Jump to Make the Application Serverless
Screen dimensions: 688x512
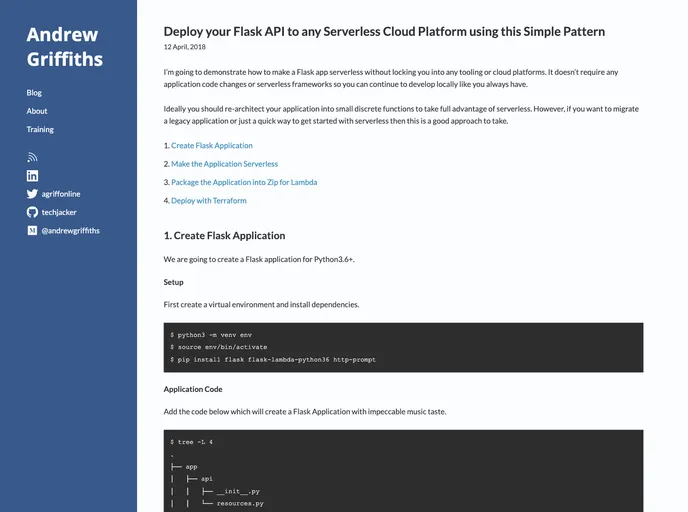coord(224,164)
